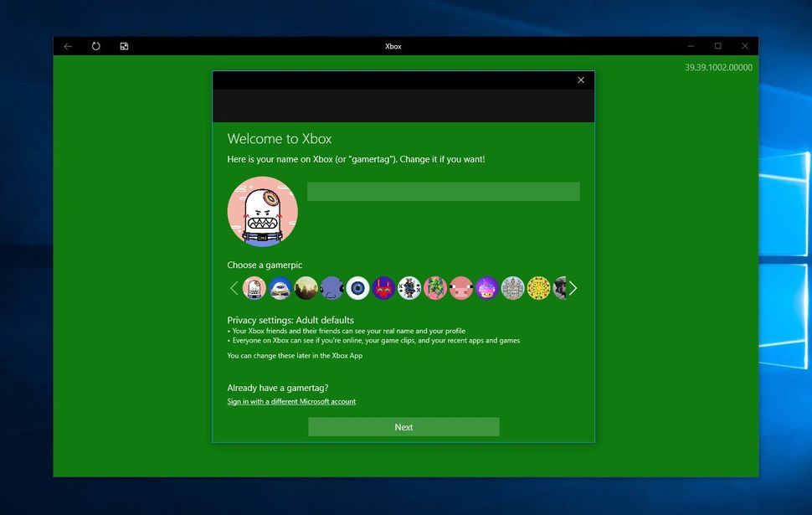Select the robot gamerpic

[x=254, y=288]
